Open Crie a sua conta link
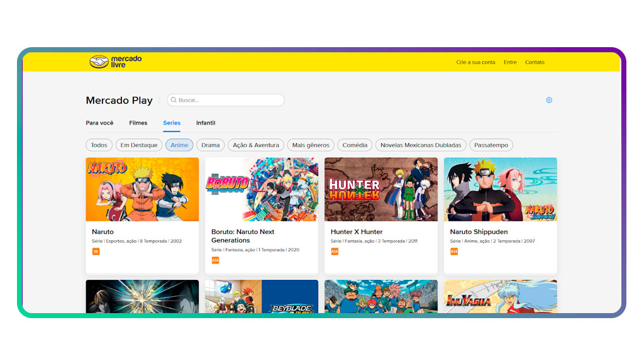 475,62
